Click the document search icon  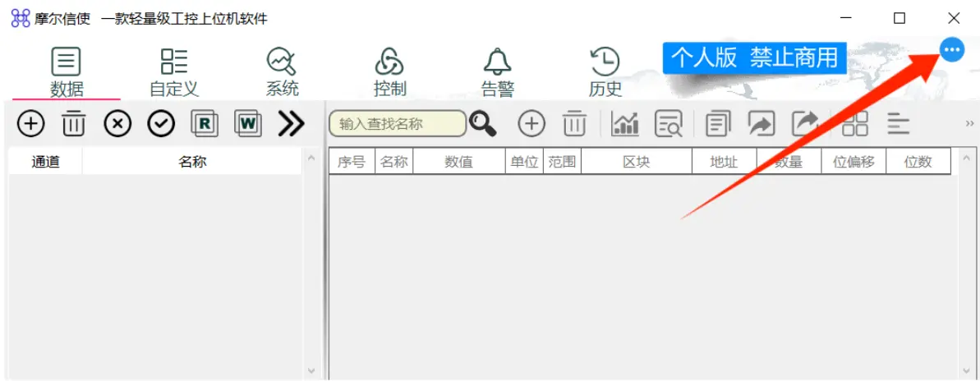[668, 124]
